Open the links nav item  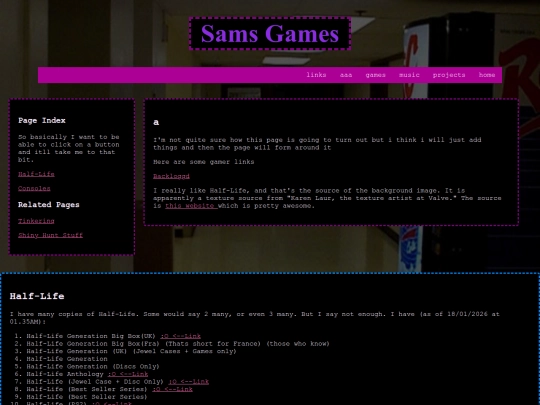click(316, 75)
